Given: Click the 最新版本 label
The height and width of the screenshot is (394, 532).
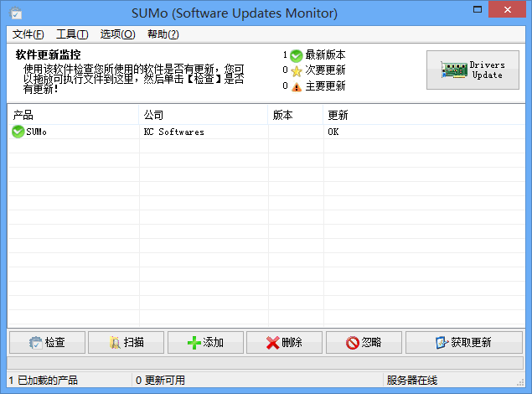Looking at the screenshot, I should click(325, 54).
